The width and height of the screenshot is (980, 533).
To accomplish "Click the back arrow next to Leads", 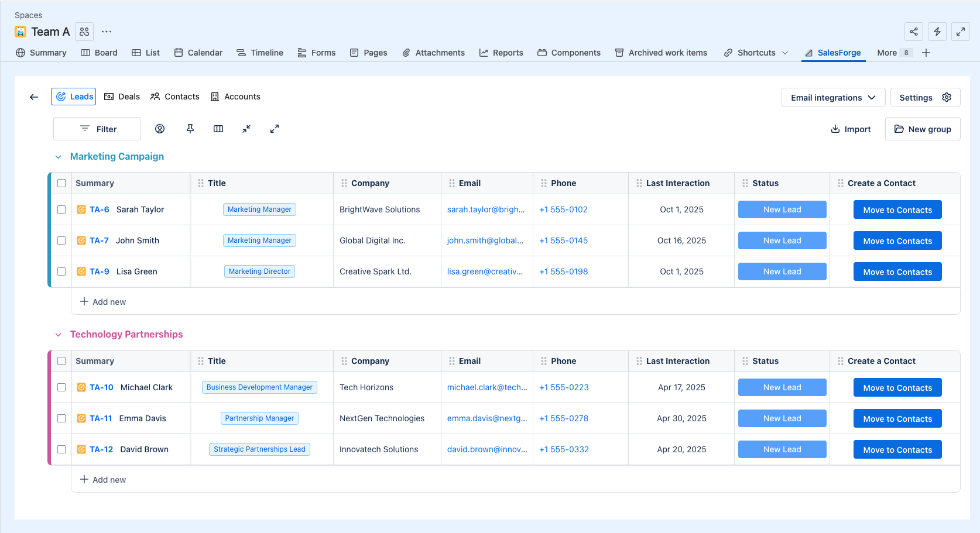I will pyautogui.click(x=34, y=97).
